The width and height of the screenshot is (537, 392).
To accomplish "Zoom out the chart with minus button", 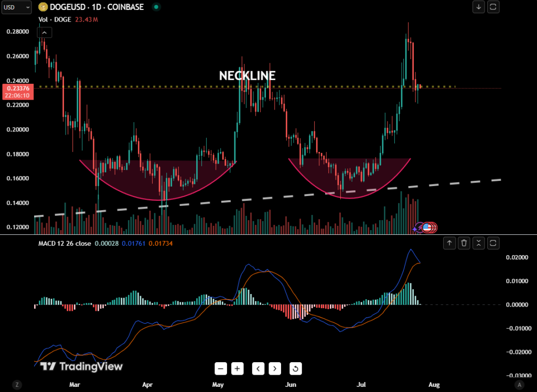I will pyautogui.click(x=221, y=368).
